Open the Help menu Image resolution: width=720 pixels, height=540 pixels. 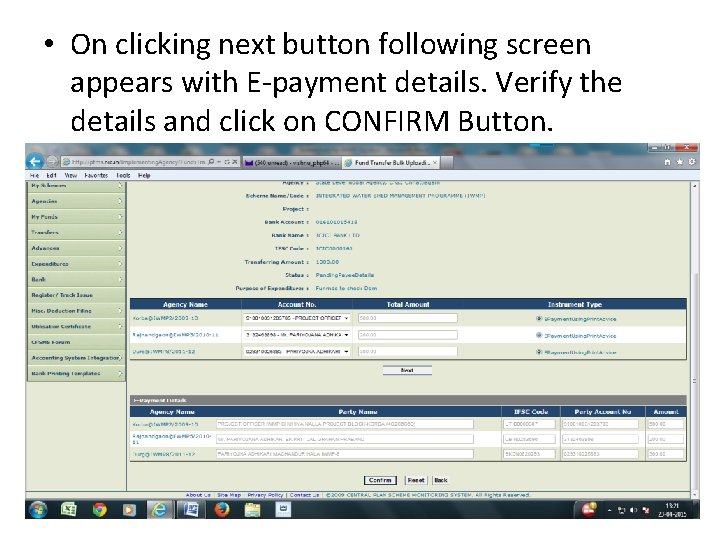[x=144, y=175]
